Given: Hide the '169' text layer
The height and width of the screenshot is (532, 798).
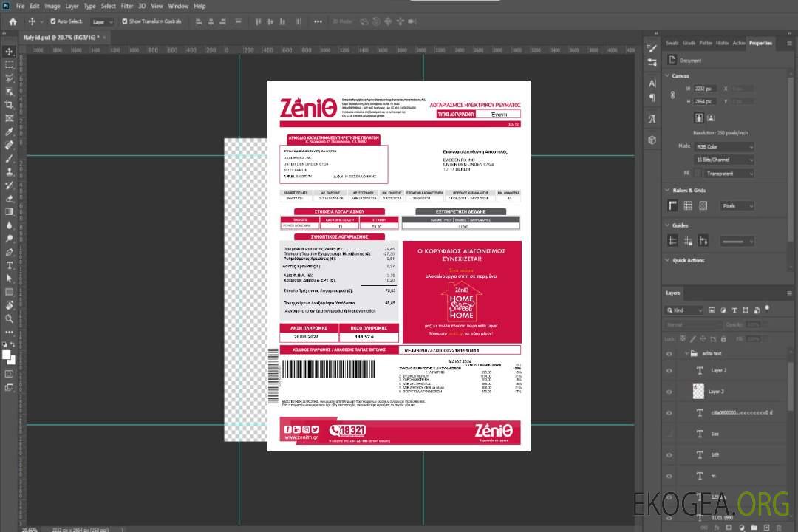Looking at the screenshot, I should click(669, 455).
